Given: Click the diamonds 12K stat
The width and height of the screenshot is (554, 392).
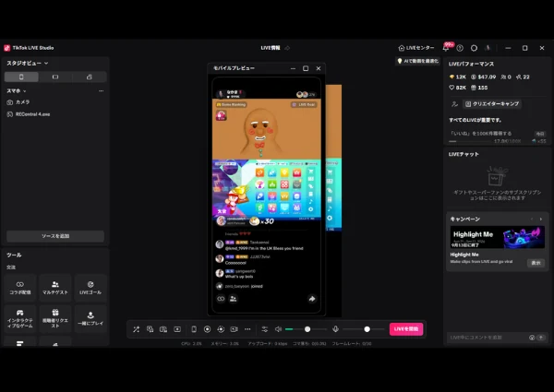Looking at the screenshot, I should pos(458,77).
